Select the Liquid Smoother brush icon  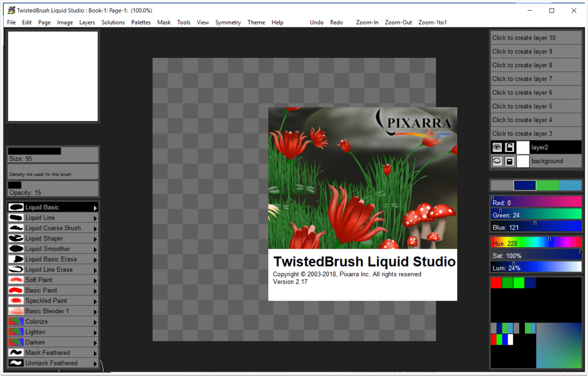[x=16, y=249]
